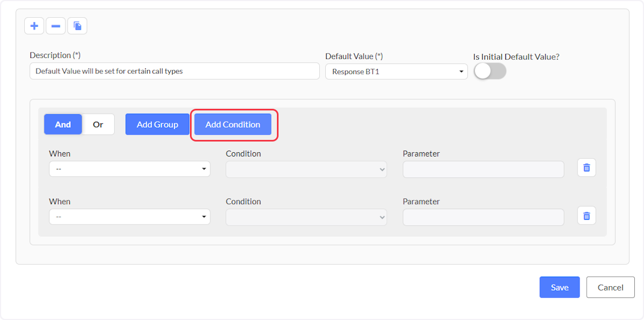Select the Or operator
Image resolution: width=644 pixels, height=320 pixels.
(x=98, y=124)
